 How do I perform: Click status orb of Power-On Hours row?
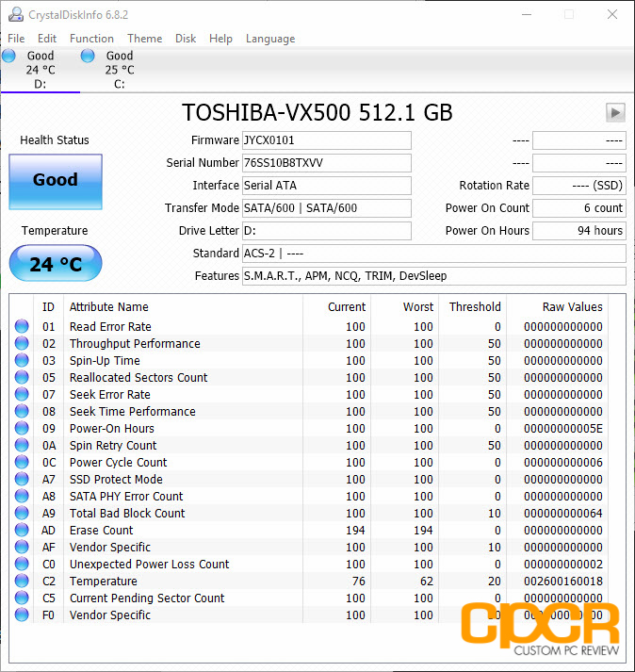tap(22, 428)
